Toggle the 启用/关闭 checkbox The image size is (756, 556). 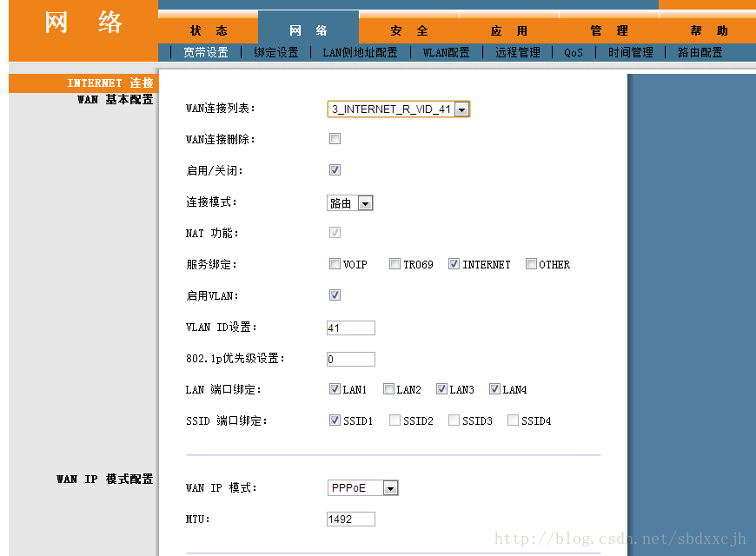(335, 169)
